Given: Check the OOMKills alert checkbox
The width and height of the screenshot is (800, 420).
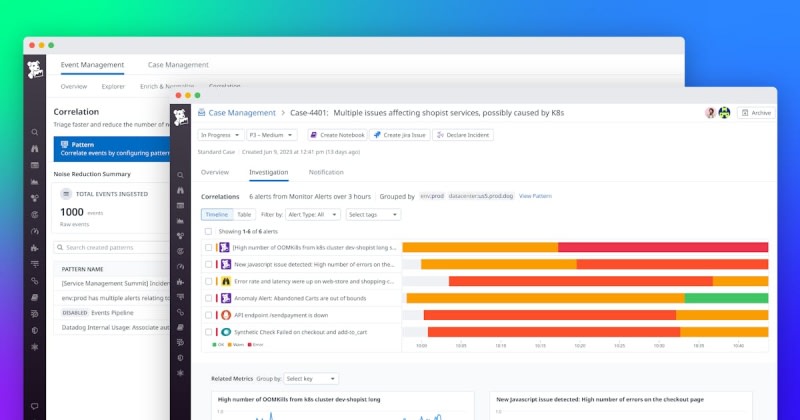Looking at the screenshot, I should (208, 247).
